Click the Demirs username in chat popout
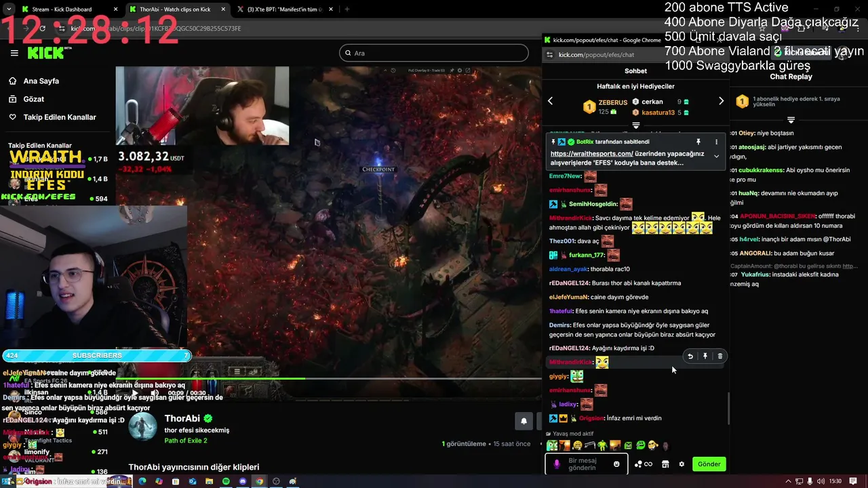This screenshot has height=488, width=868. coord(559,325)
